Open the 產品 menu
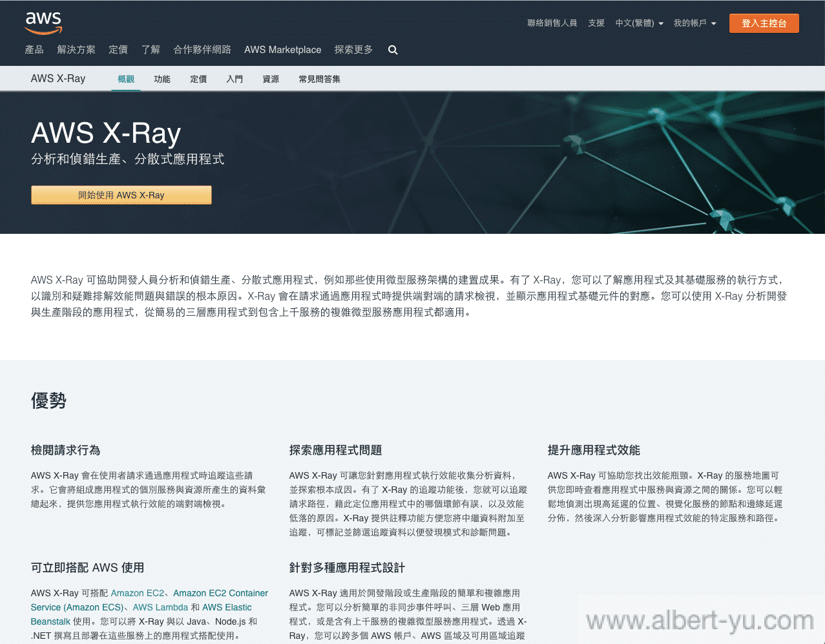Screen dimensions: 825x644 coord(34,50)
